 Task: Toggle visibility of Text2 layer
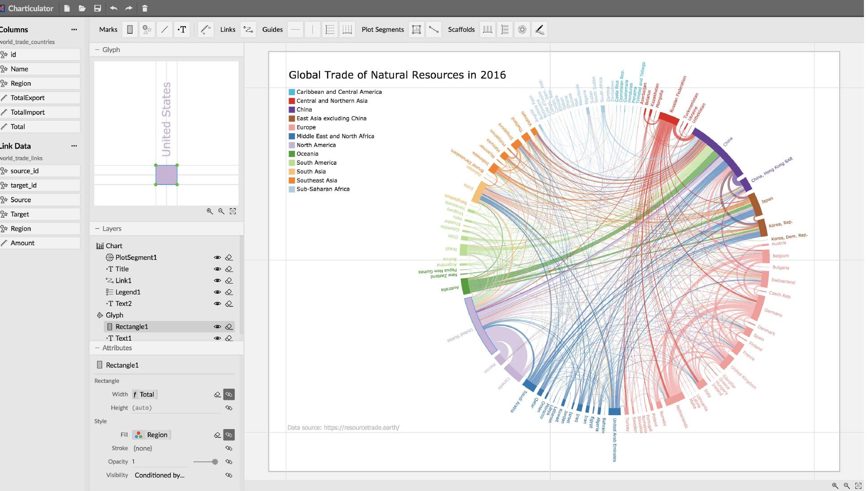(x=217, y=303)
